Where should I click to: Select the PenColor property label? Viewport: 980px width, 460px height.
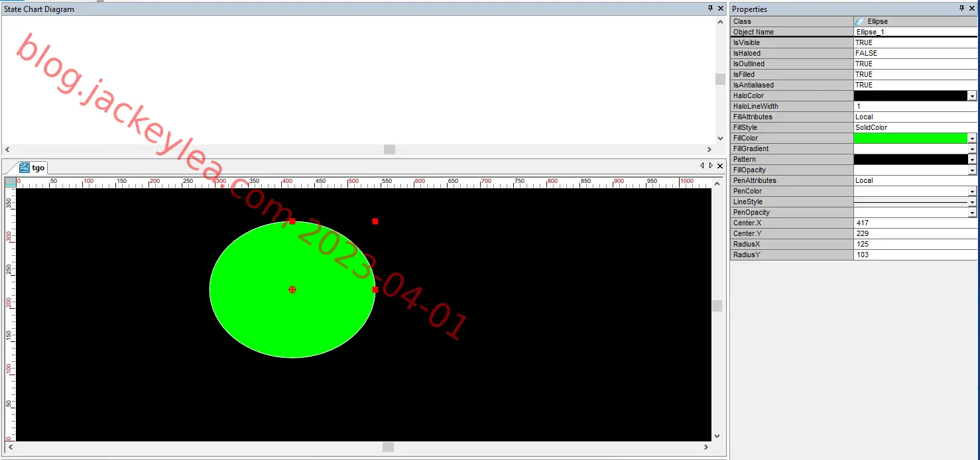click(792, 191)
